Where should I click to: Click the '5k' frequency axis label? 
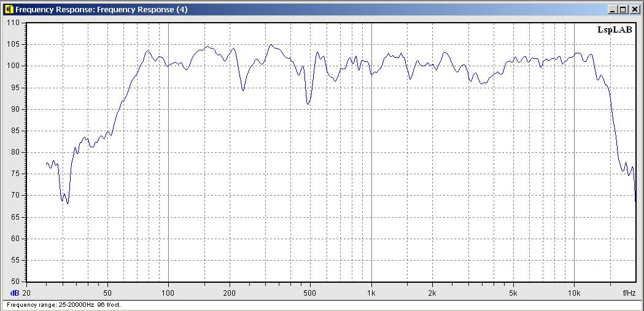(x=513, y=293)
